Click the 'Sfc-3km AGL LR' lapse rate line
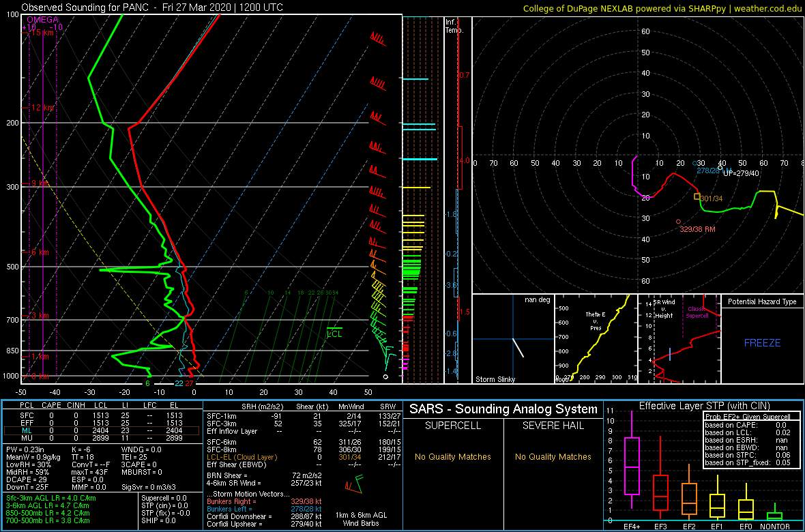 (51, 498)
